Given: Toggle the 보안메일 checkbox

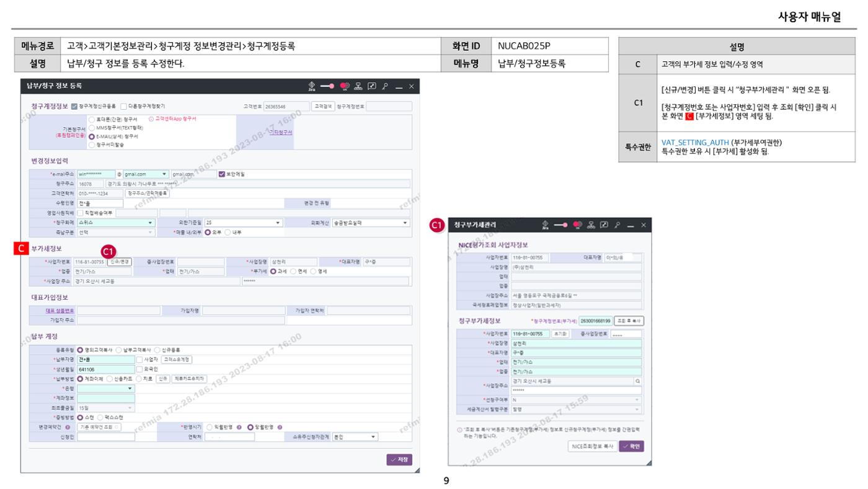Looking at the screenshot, I should click(x=222, y=174).
